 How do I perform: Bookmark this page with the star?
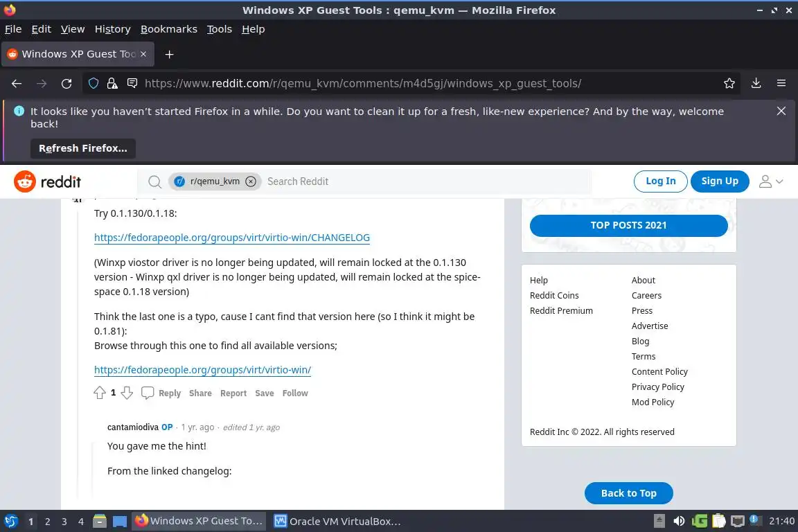click(729, 84)
